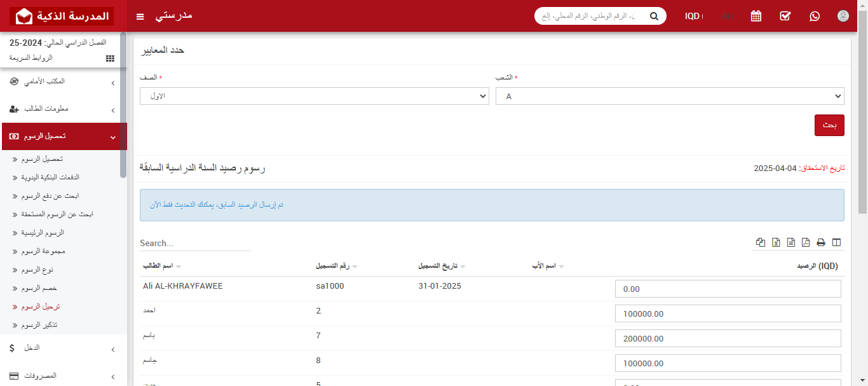Copy the table data to clipboard

coord(760,242)
